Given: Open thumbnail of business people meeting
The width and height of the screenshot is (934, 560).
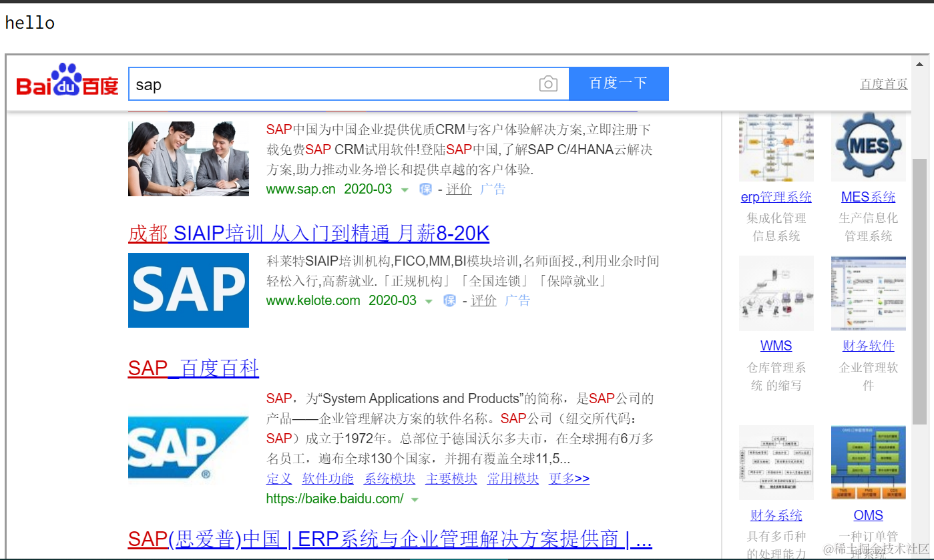Looking at the screenshot, I should pos(188,158).
